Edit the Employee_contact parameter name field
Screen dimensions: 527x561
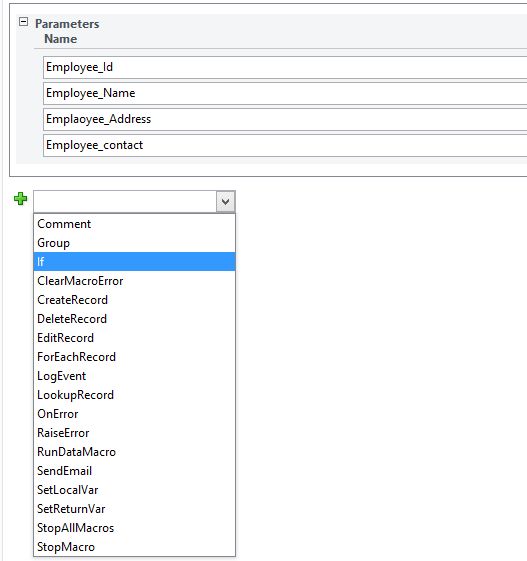click(285, 145)
